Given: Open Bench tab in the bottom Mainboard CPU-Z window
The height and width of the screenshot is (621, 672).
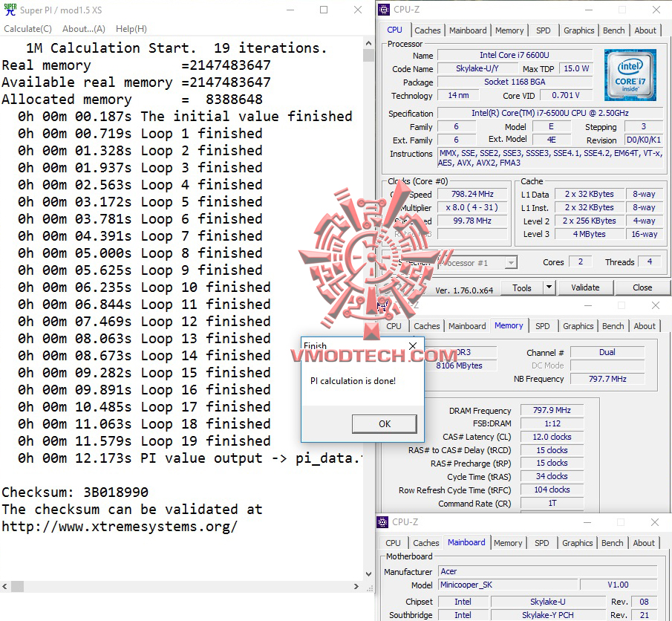Looking at the screenshot, I should pos(612,543).
